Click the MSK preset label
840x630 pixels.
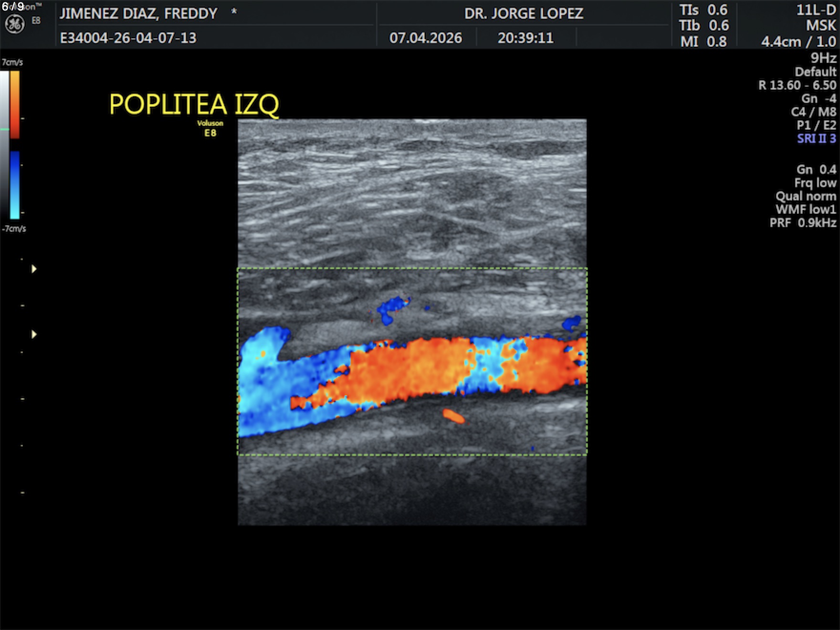click(821, 25)
